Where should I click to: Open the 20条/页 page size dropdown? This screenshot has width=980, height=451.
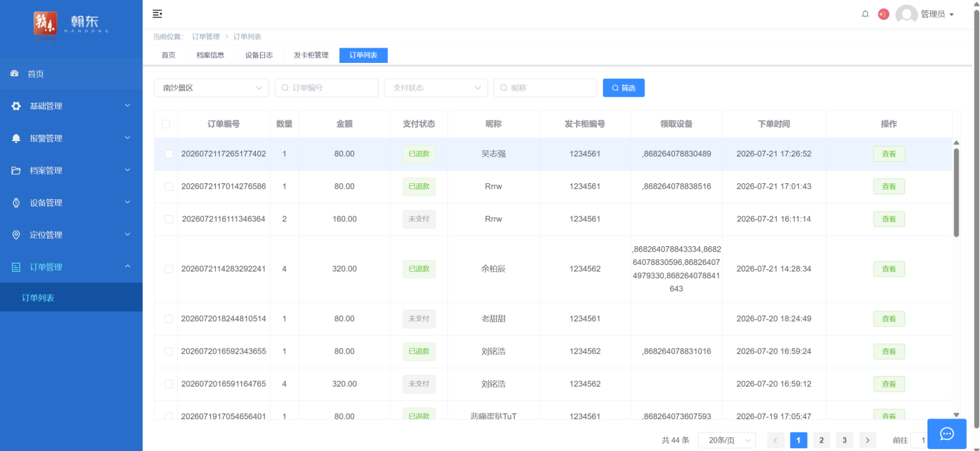[727, 440]
